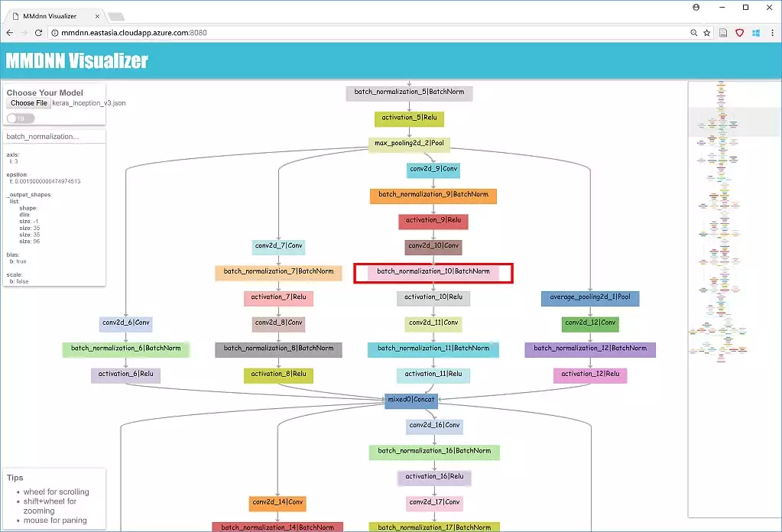782x532 pixels.
Task: Select the batch_normalization_5|BatchNorm node
Action: coord(410,92)
